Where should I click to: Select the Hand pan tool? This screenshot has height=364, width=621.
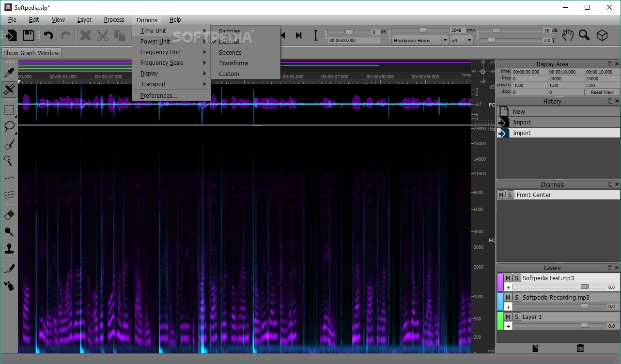568,35
